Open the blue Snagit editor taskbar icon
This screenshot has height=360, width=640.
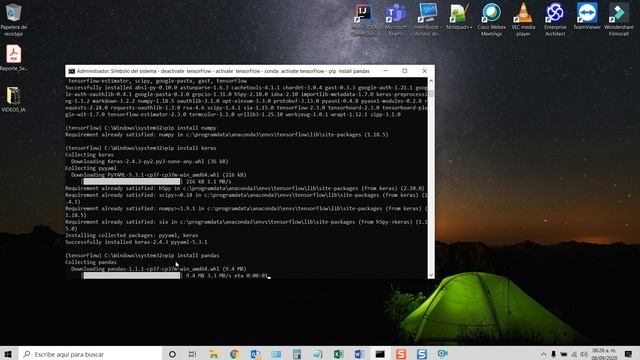[422, 354]
